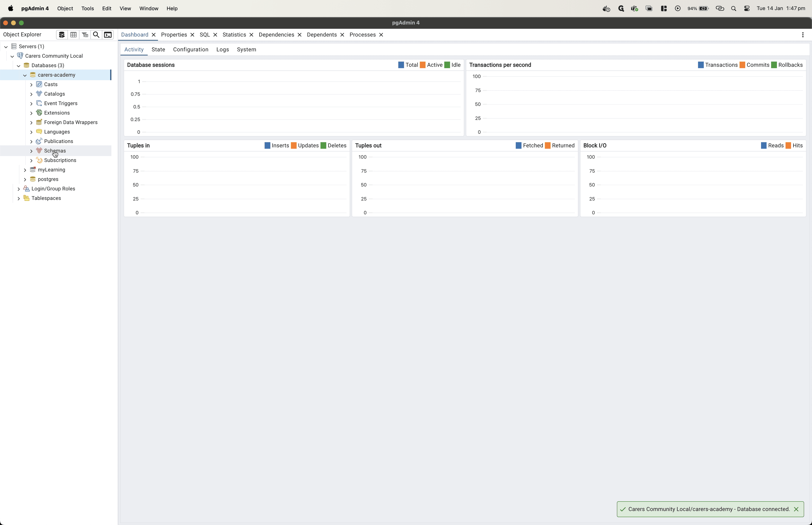
Task: Select the Schemas tree label
Action: pos(55,151)
